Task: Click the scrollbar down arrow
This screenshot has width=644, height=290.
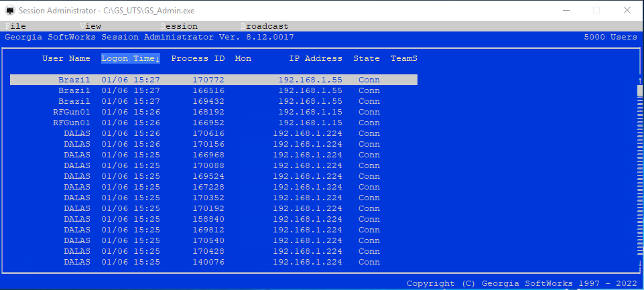Action: coord(640,263)
